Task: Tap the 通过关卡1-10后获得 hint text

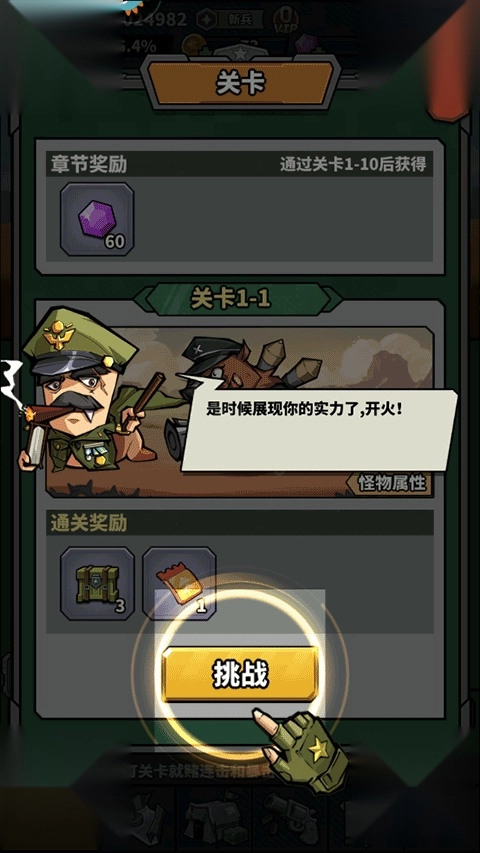Action: pos(353,164)
